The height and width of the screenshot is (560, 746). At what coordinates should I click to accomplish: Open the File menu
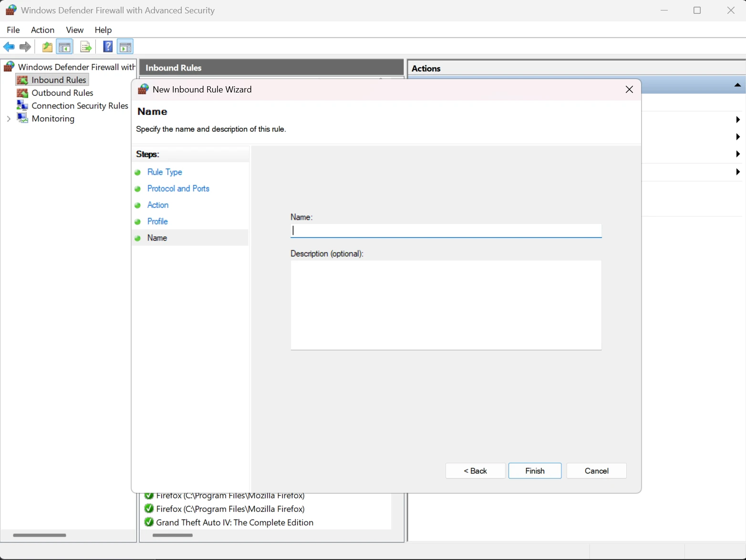tap(13, 30)
